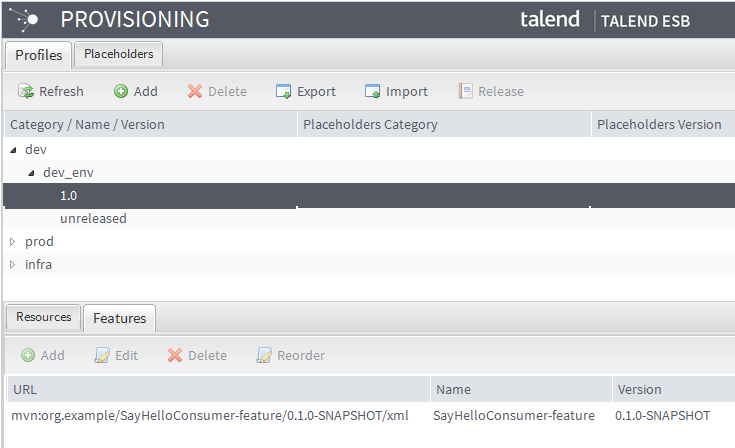Open the Resources tab
The width and height of the screenshot is (735, 448).
(44, 317)
